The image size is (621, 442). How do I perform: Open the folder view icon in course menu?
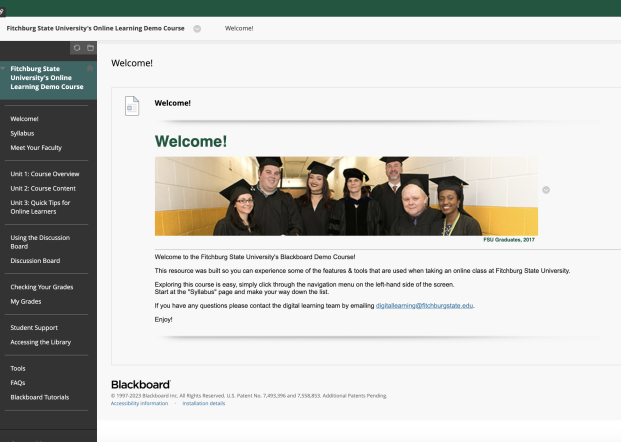90,48
